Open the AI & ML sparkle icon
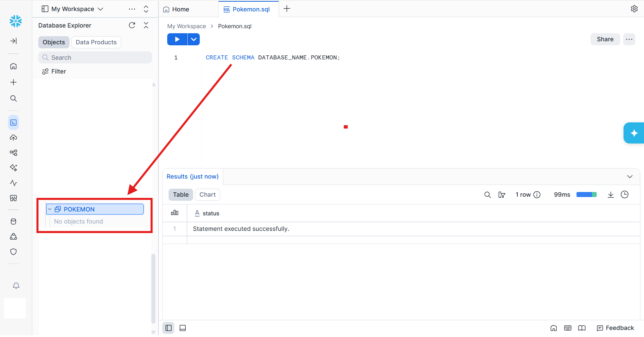This screenshot has height=337, width=644. (13, 167)
